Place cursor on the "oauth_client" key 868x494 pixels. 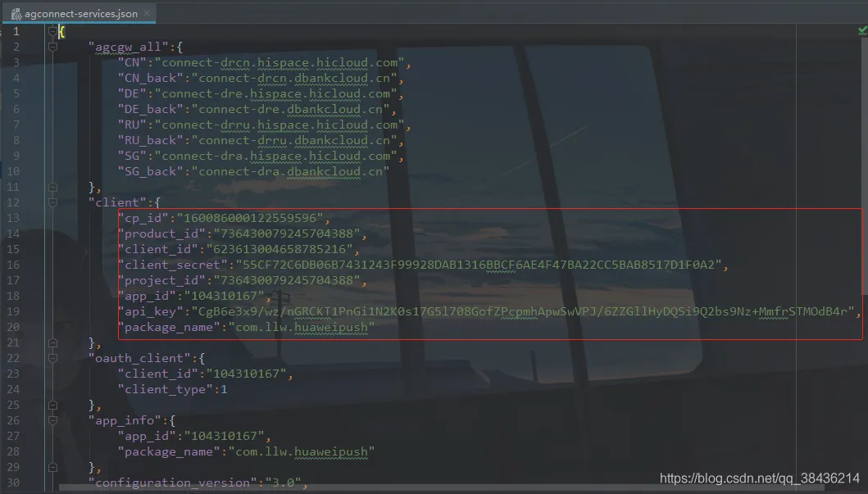[139, 358]
